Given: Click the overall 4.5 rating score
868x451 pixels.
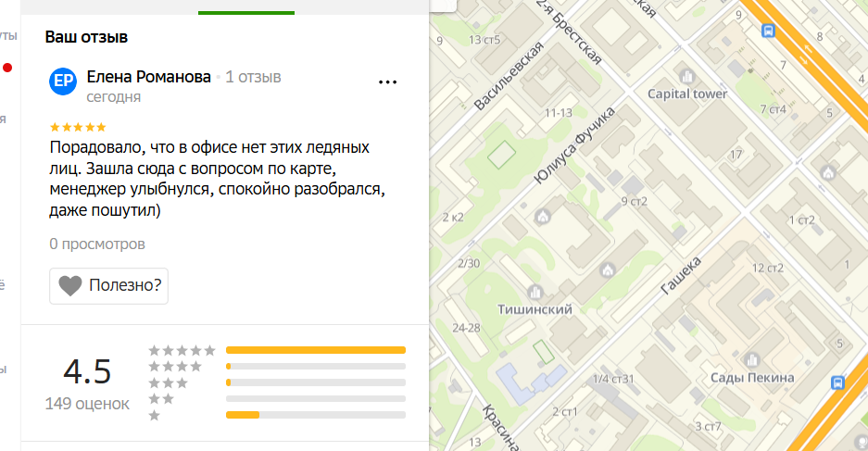Looking at the screenshot, I should [x=87, y=371].
